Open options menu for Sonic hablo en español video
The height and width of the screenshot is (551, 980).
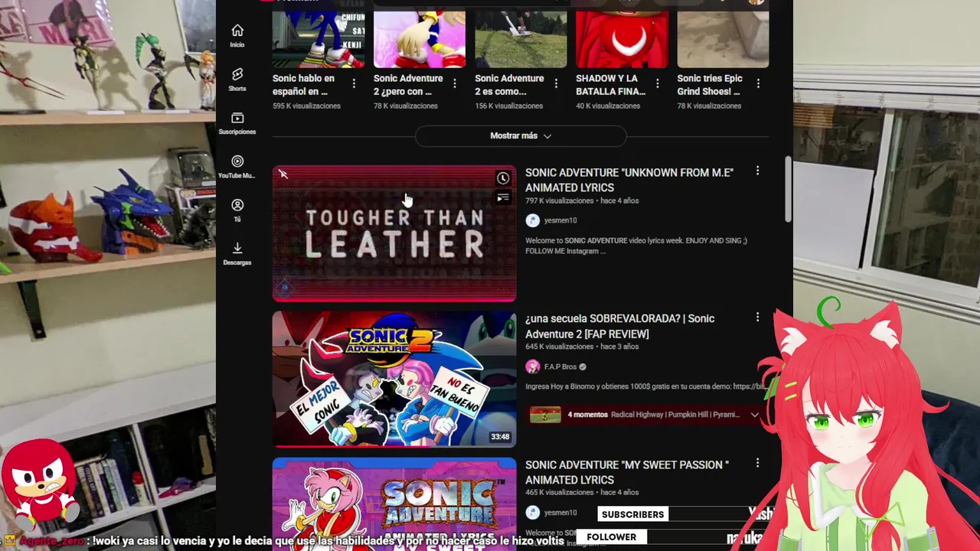coord(354,83)
